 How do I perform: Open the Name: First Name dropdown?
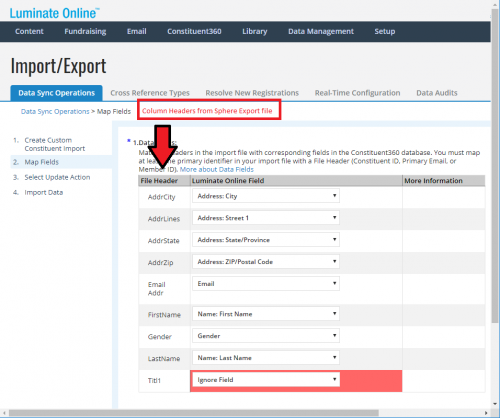(266, 314)
